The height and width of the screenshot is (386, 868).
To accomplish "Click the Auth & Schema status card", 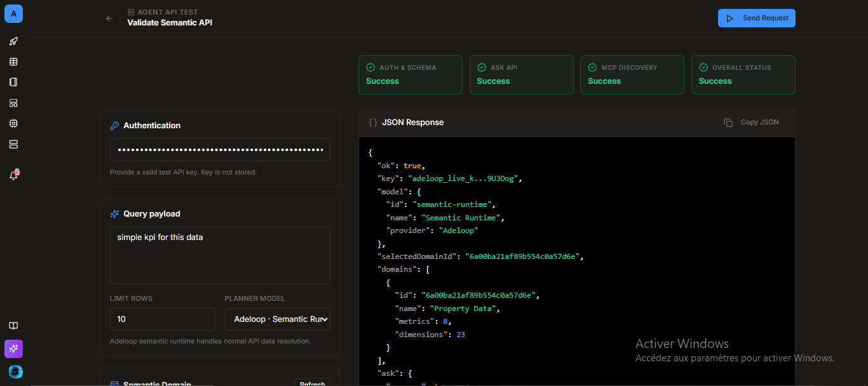I will [x=410, y=75].
